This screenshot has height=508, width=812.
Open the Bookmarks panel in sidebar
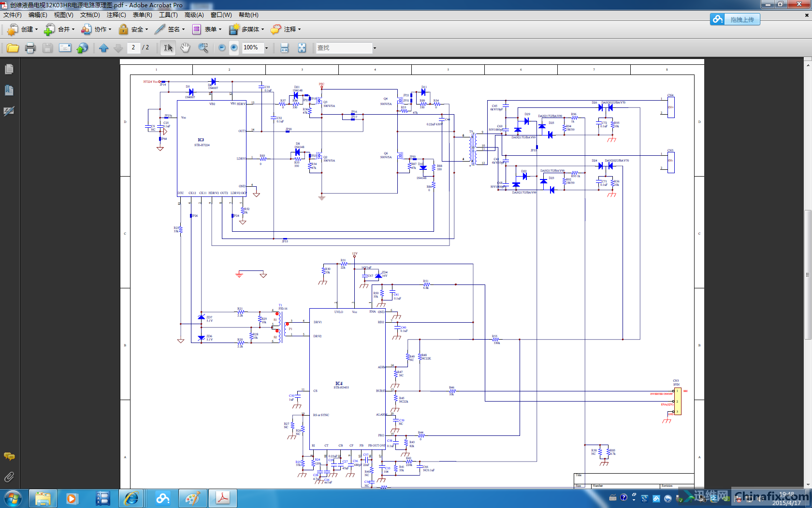[x=9, y=90]
